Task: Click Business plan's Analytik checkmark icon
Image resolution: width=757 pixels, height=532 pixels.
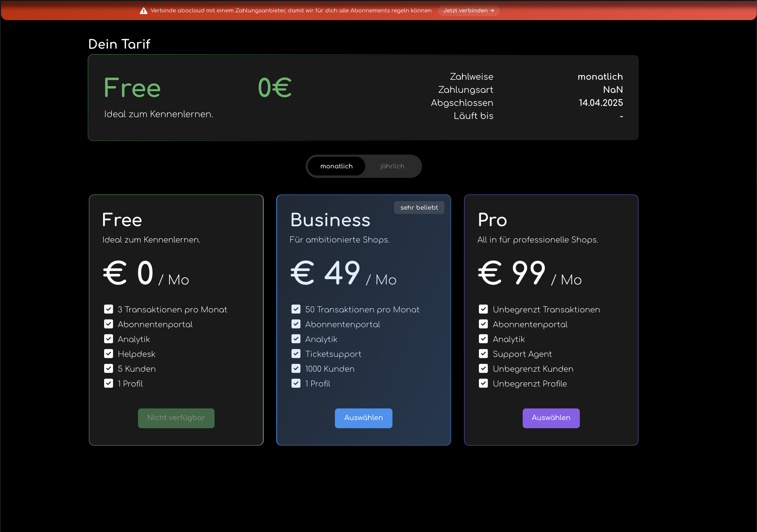Action: [x=296, y=339]
